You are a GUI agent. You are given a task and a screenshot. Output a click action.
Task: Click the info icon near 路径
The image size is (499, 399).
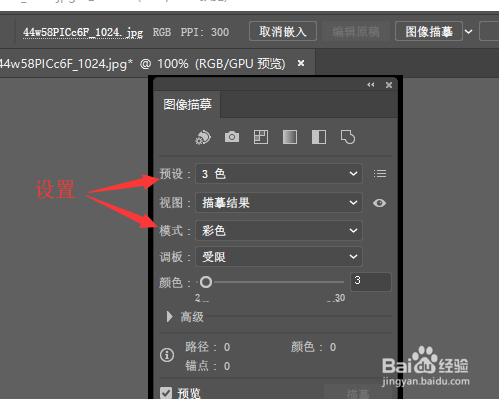[167, 355]
